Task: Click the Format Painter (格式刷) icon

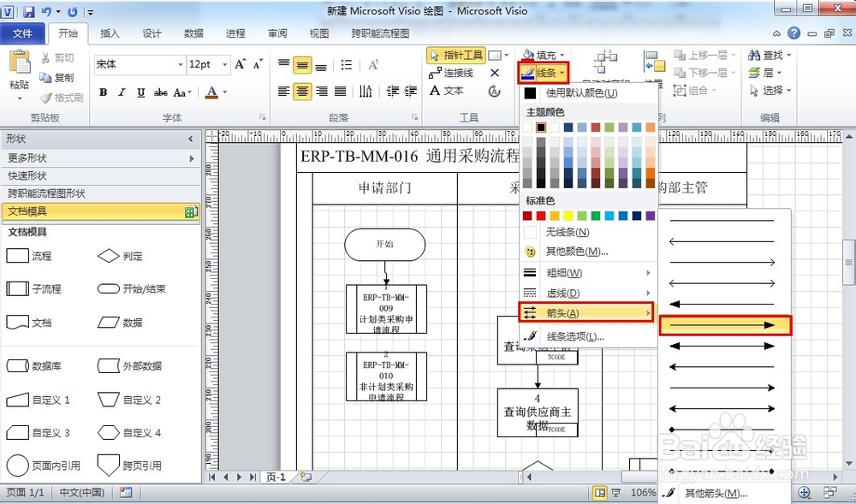Action: point(46,98)
